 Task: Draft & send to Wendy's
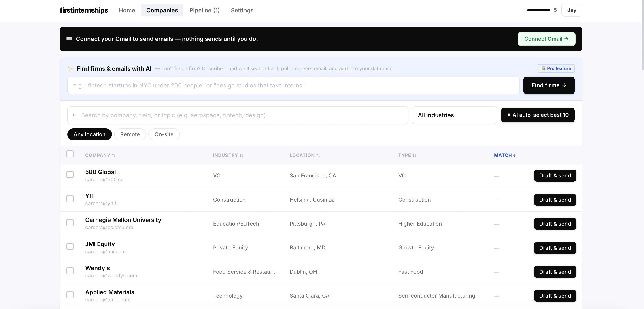pos(555,272)
